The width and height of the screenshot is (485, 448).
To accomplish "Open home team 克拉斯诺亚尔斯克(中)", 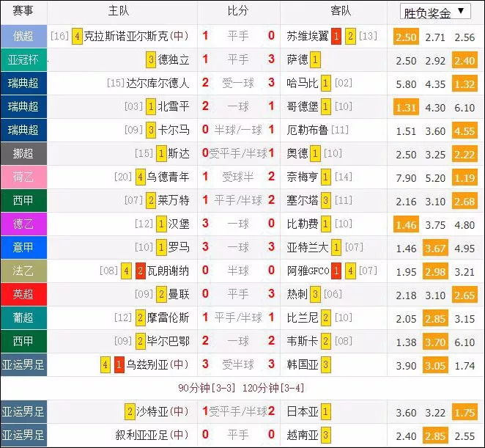I will point(136,36).
